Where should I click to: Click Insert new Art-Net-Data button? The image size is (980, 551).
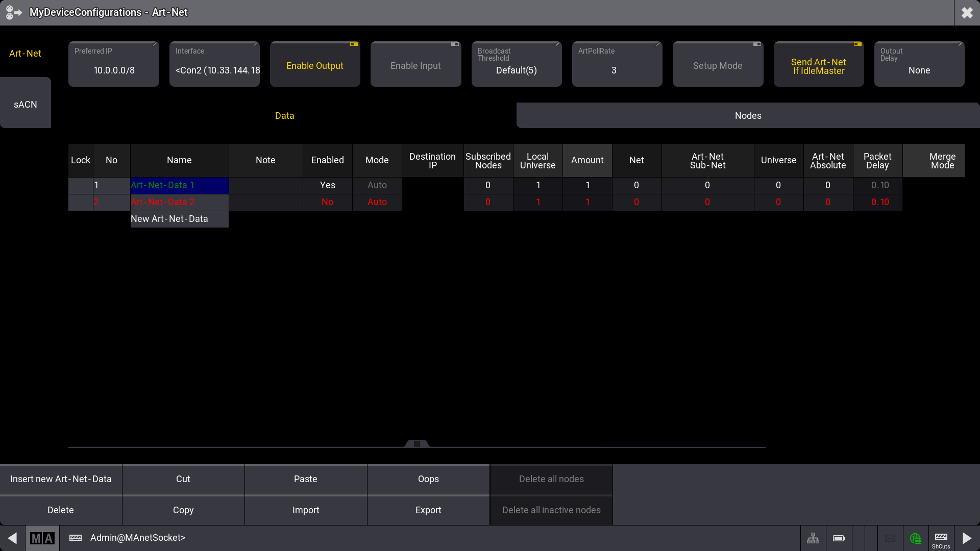61,479
